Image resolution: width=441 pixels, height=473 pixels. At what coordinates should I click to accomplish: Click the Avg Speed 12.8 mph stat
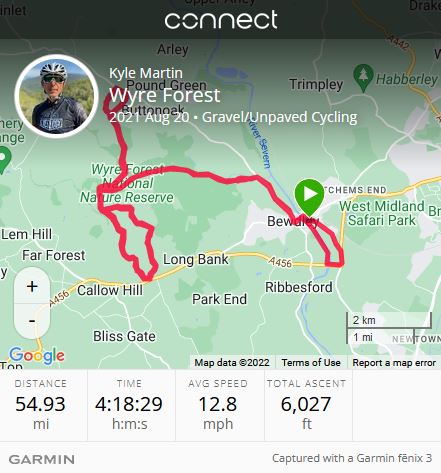point(218,405)
